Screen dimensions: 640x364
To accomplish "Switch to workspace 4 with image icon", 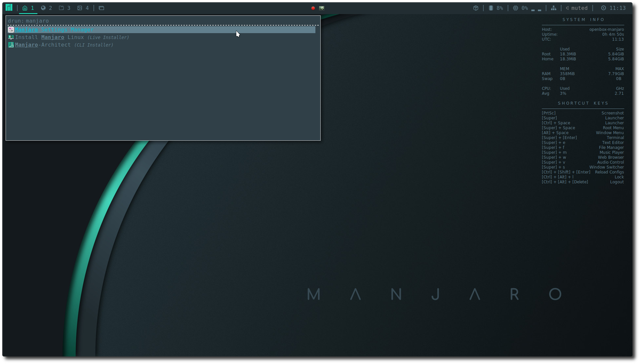I will coord(83,8).
